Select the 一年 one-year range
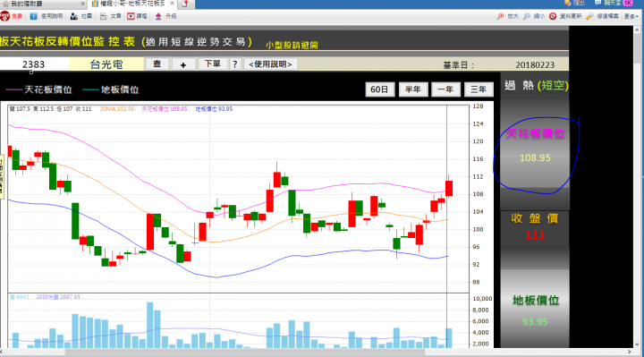The width and height of the screenshot is (644, 357). [445, 89]
